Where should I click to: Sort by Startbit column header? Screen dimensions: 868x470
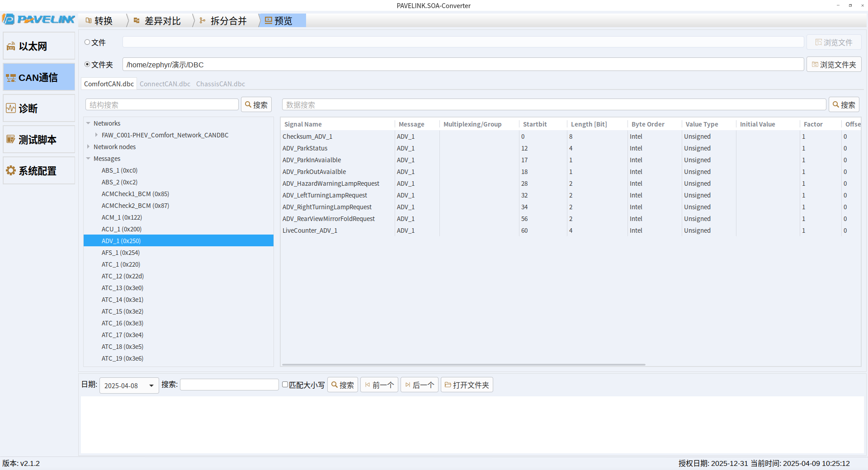[543, 124]
